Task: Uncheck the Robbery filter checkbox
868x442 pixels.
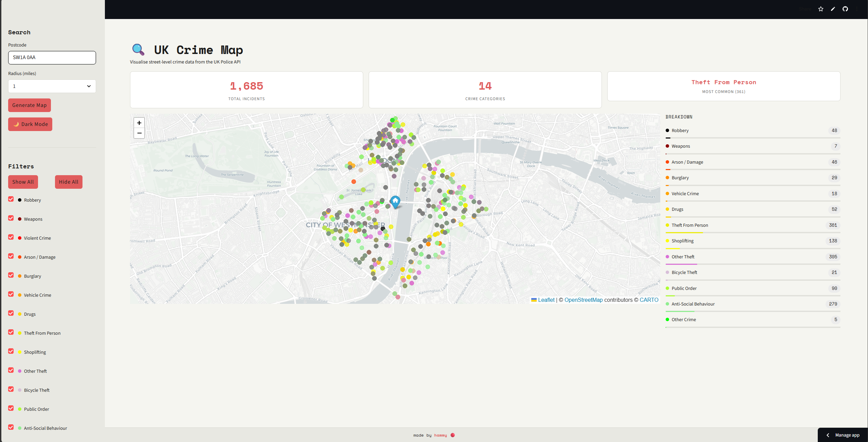Action: click(11, 199)
